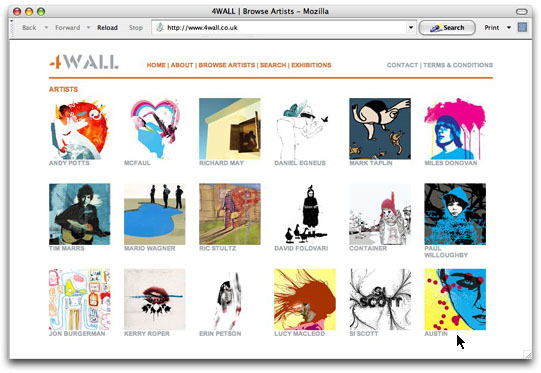Image resolution: width=541 pixels, height=373 pixels.
Task: Click the ANDY POTTS name link
Action: click(69, 163)
